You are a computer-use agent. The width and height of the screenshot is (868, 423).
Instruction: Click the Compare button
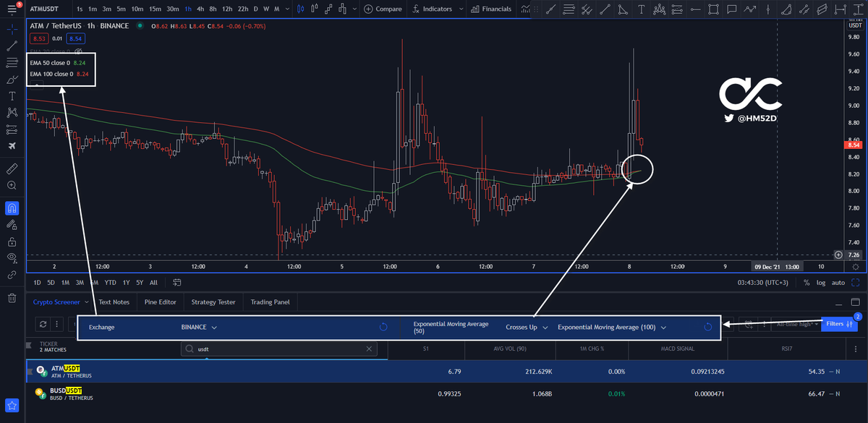point(383,9)
